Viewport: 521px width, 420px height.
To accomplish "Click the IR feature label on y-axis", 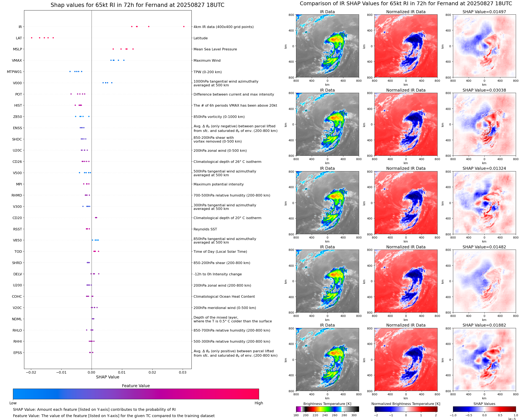I will (20, 27).
